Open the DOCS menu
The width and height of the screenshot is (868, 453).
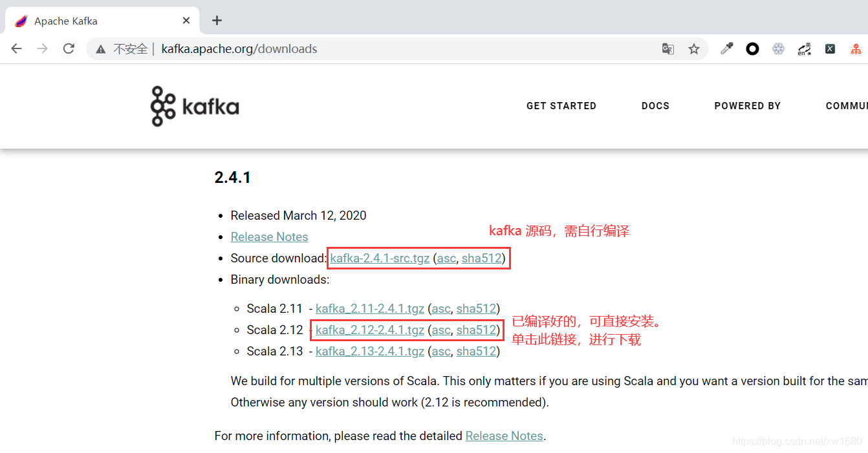[655, 106]
